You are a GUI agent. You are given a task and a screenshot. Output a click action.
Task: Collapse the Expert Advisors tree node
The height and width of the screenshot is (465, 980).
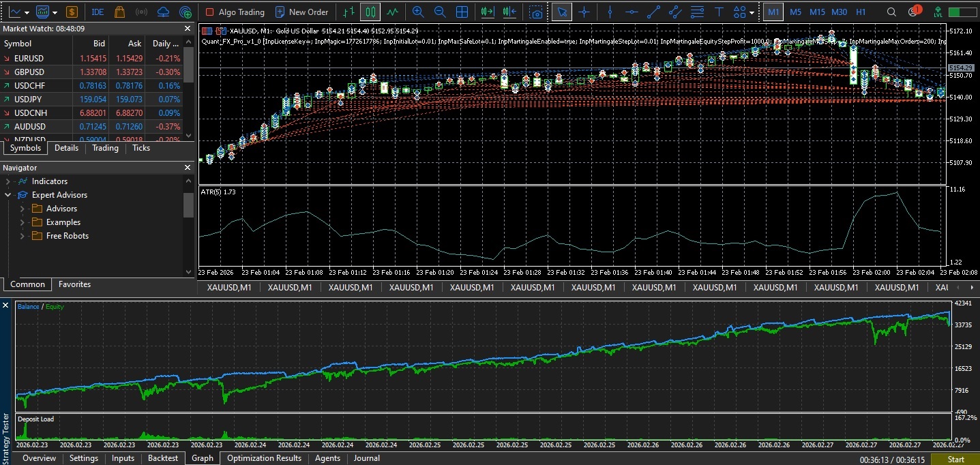pos(7,194)
